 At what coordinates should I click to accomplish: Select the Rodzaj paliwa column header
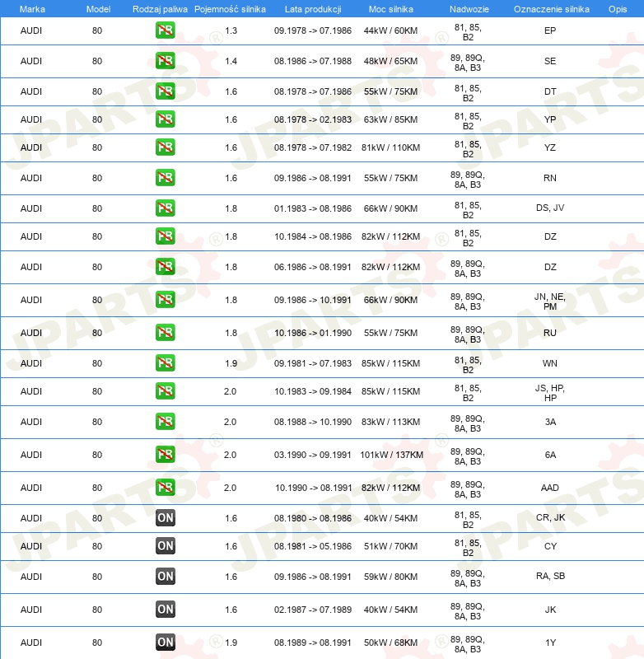(160, 9)
